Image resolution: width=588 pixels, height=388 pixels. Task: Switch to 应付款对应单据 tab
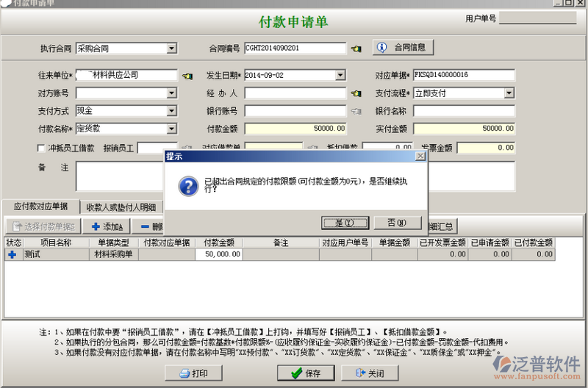pos(40,206)
